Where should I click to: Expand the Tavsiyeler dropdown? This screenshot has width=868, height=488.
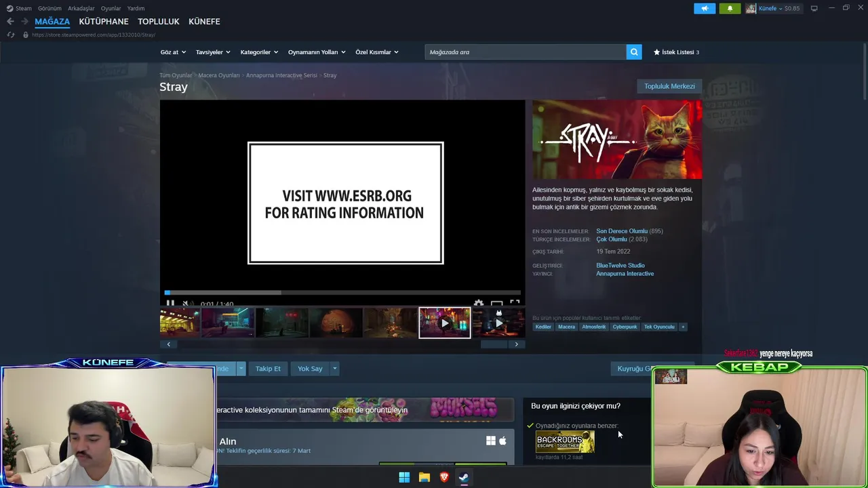(213, 52)
